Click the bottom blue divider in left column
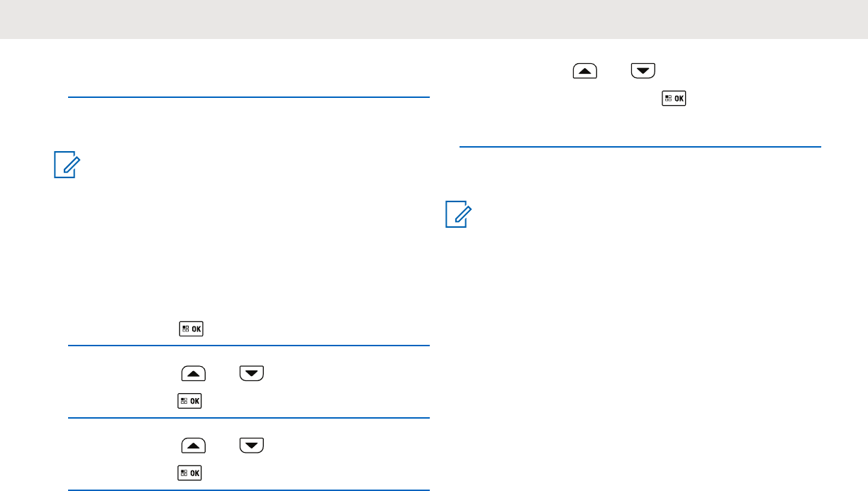The image size is (868, 491). coord(248,490)
